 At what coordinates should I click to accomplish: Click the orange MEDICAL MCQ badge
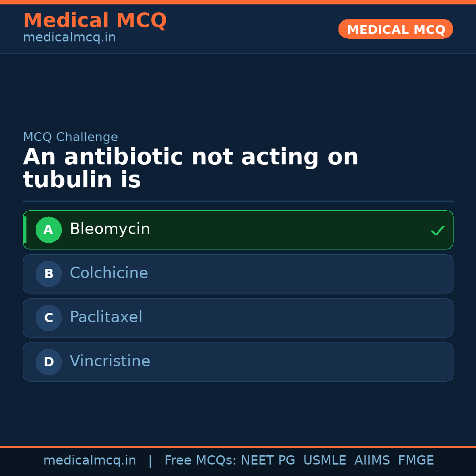(396, 29)
